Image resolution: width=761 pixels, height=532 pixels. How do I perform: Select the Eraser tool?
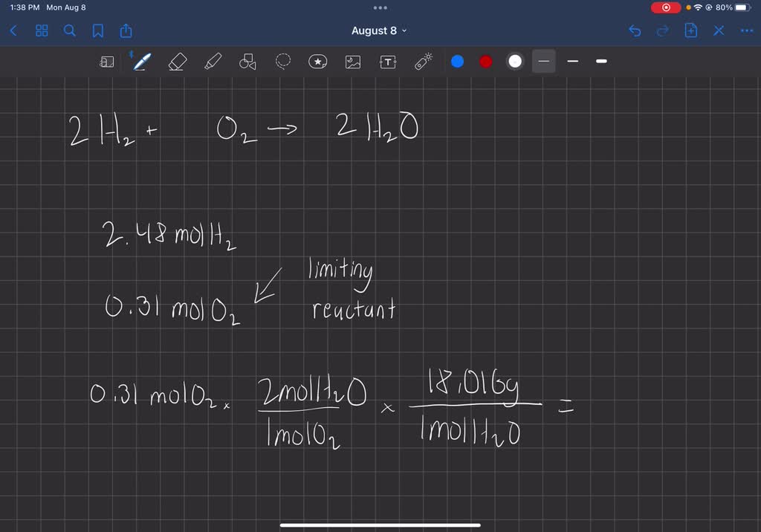(176, 62)
